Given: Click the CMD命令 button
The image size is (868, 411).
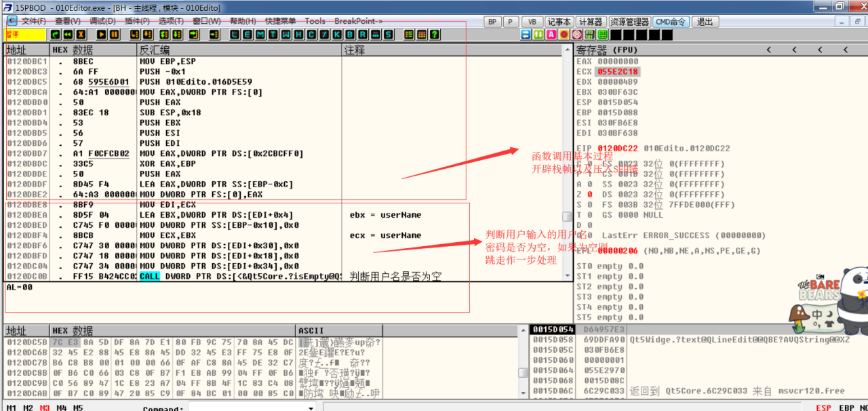Looking at the screenshot, I should point(670,22).
